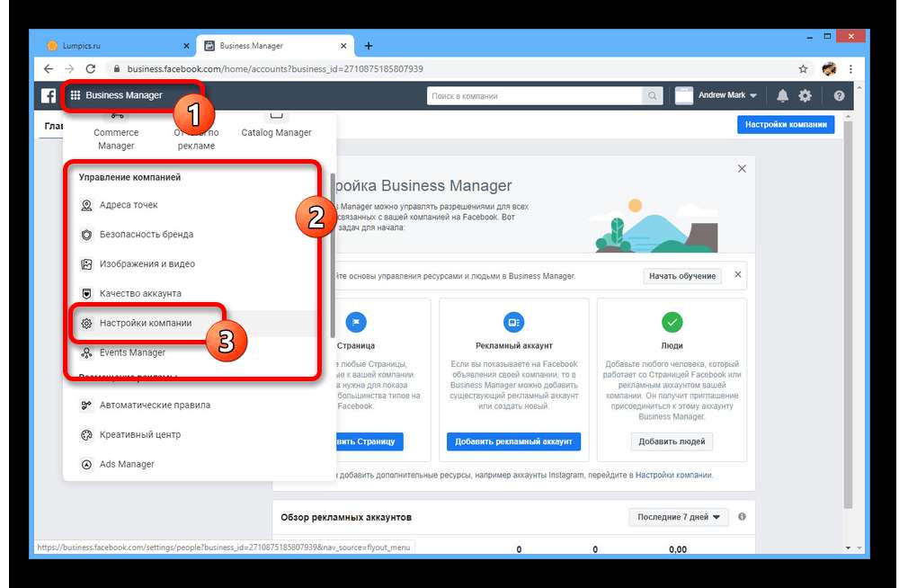
Task: Open Commerce Manager shortcut
Action: 116,138
